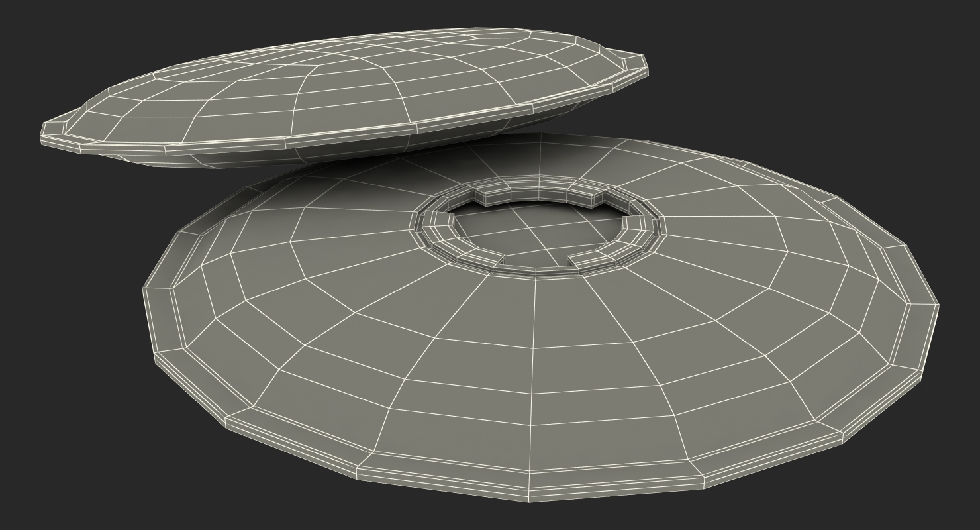This screenshot has width=980, height=530.
Task: Select the upper floating lid mesh
Action: [344, 99]
